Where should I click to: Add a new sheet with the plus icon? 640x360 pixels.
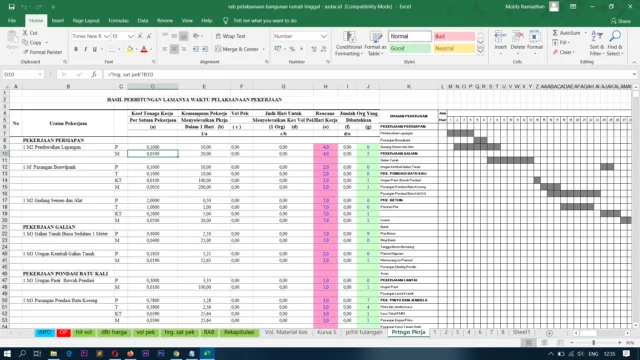click(549, 333)
